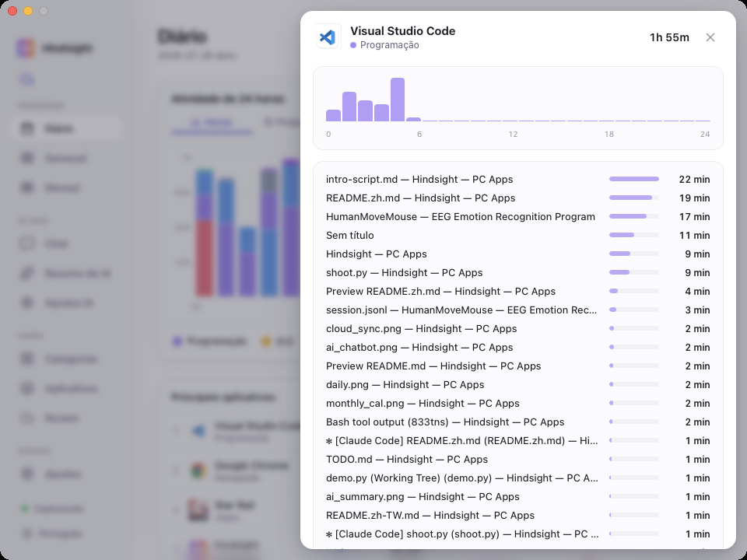Select ai_summary.png row
747x560 pixels.
pos(518,497)
